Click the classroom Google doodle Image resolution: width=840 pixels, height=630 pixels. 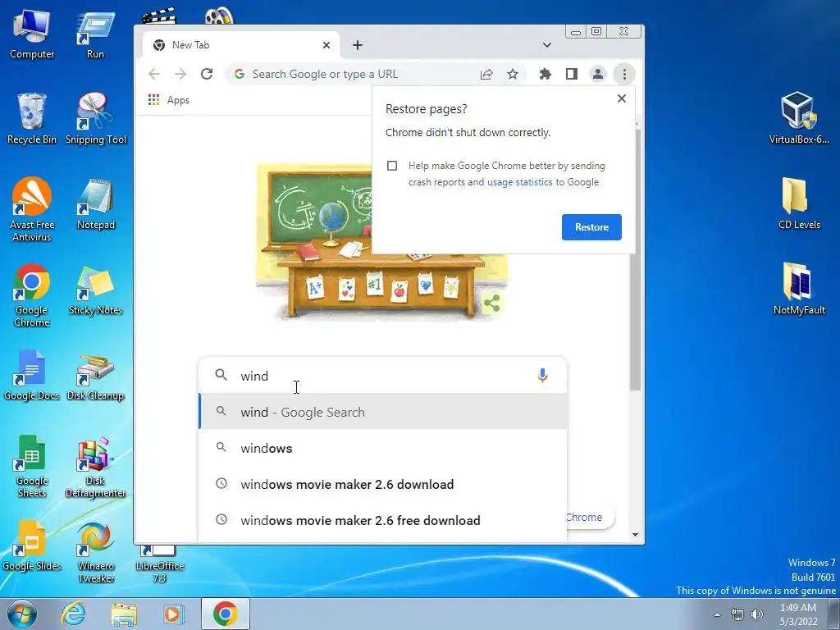point(381,241)
